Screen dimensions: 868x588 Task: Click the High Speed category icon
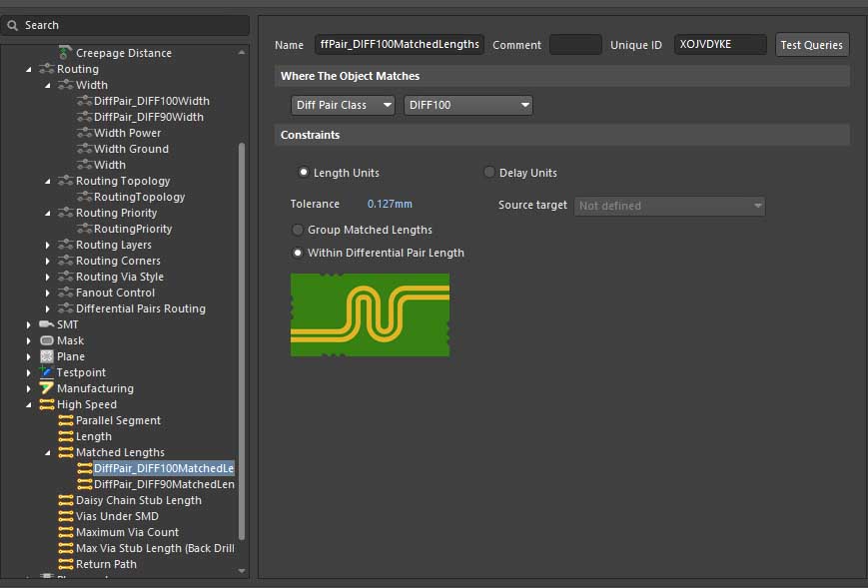[x=46, y=404]
